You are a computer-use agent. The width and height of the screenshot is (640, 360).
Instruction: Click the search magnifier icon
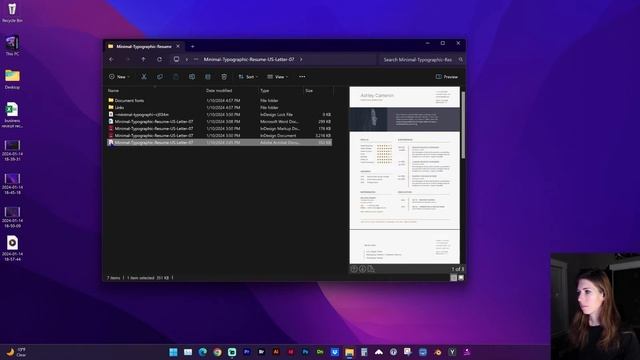point(461,60)
